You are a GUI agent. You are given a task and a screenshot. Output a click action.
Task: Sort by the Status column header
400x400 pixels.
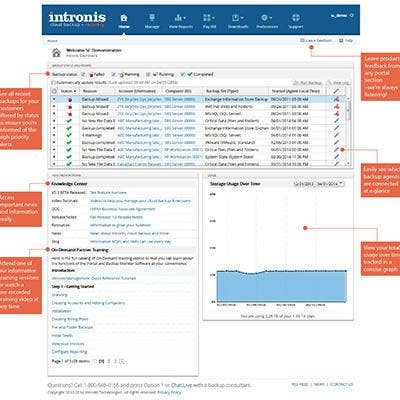tap(68, 91)
